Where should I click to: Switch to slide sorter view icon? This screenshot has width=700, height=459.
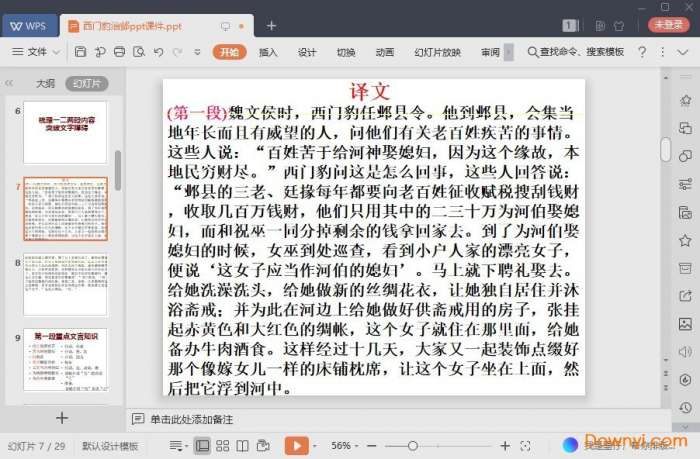click(x=223, y=445)
